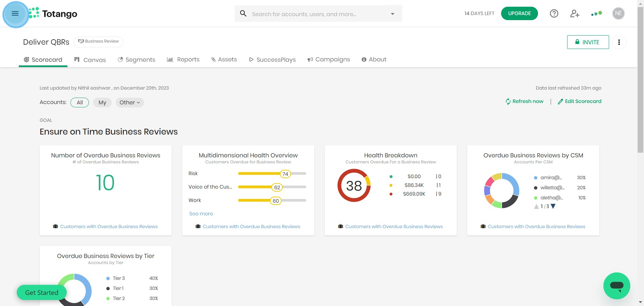This screenshot has height=306, width=644.
Task: Select the My accounts filter
Action: coord(102,102)
